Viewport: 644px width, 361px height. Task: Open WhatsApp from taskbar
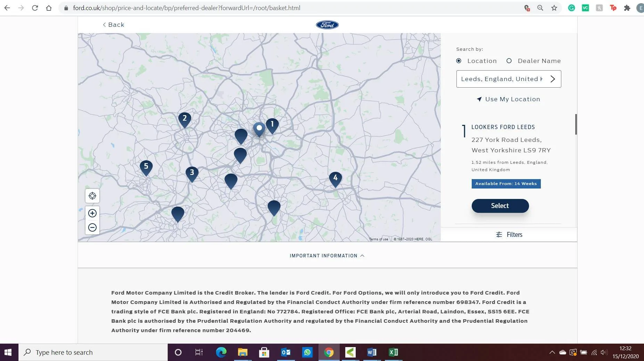click(307, 352)
